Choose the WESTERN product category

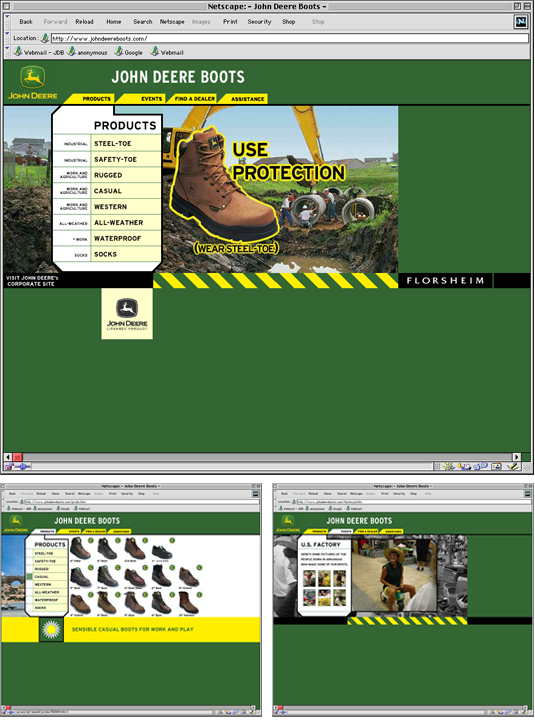110,207
